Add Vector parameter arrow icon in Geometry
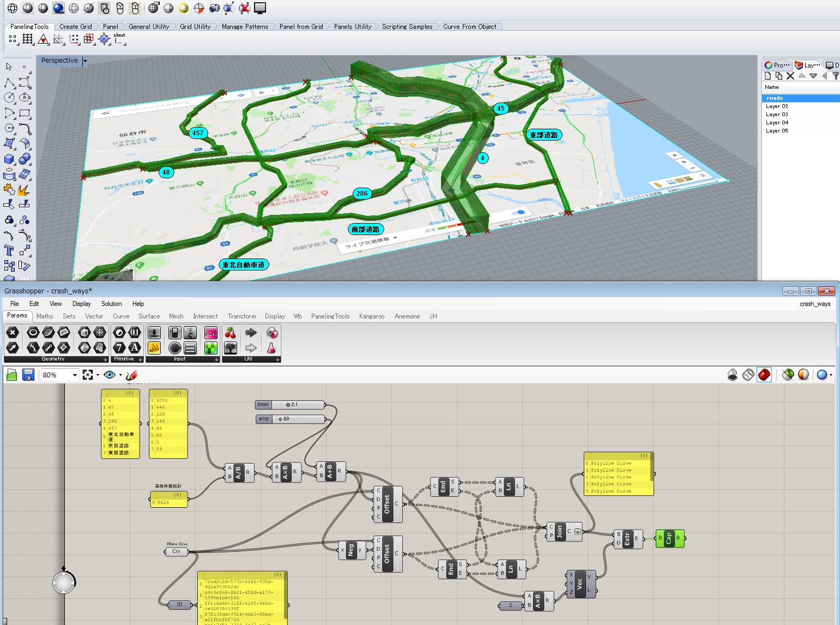 13,347
